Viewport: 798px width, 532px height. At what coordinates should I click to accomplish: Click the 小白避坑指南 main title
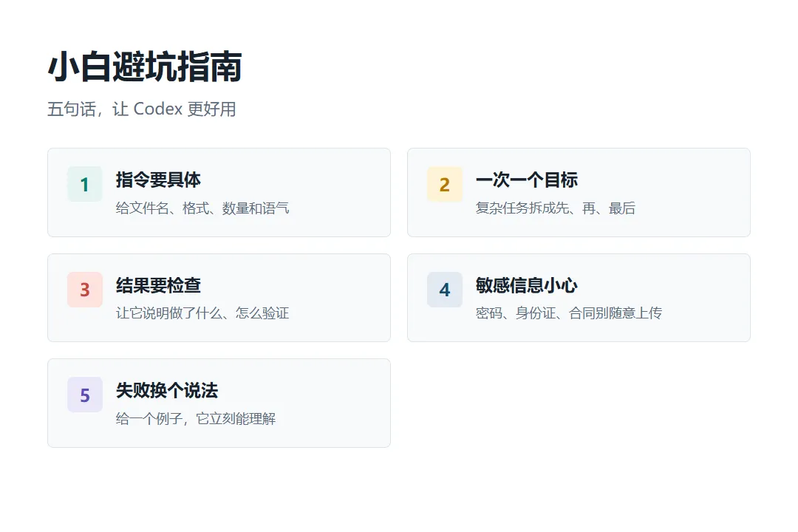click(x=145, y=66)
